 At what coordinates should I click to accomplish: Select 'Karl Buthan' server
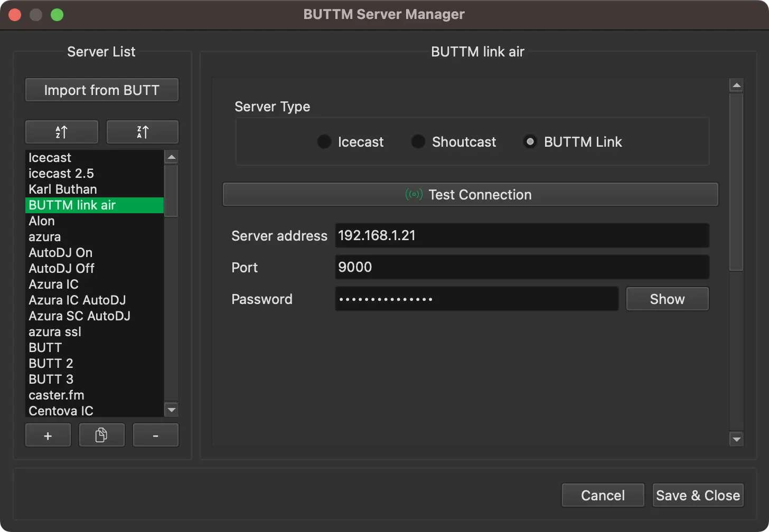click(95, 189)
